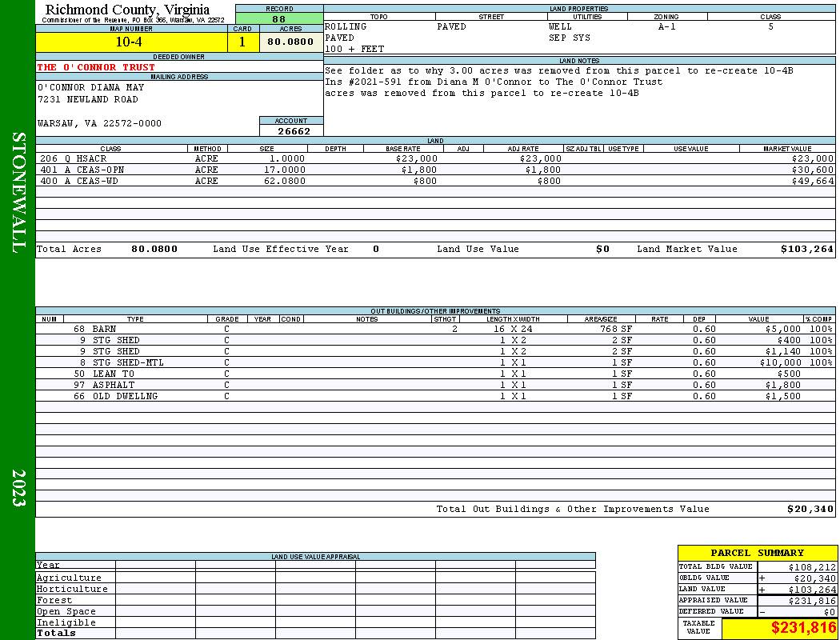Click city line WARSAW, VA 22572-0000

[99, 123]
